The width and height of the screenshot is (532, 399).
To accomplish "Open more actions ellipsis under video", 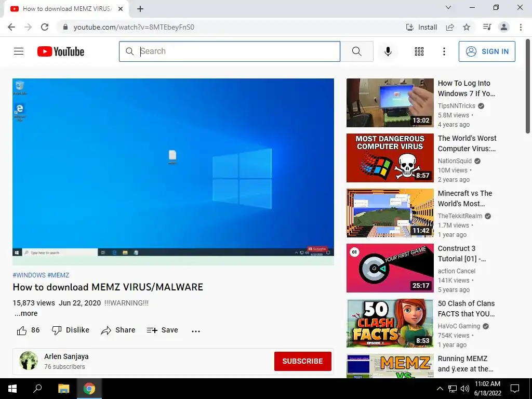I will [x=196, y=331].
